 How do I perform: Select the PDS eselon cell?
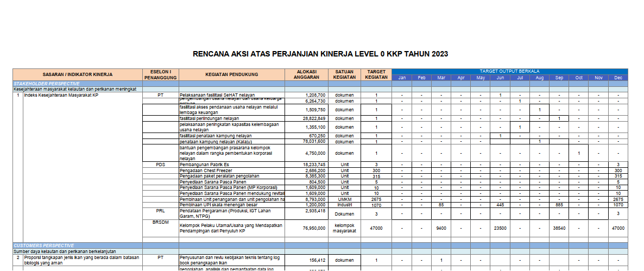(x=161, y=164)
